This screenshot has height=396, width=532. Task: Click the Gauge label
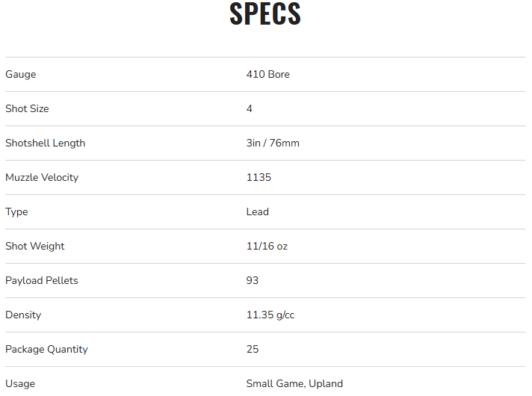point(20,75)
